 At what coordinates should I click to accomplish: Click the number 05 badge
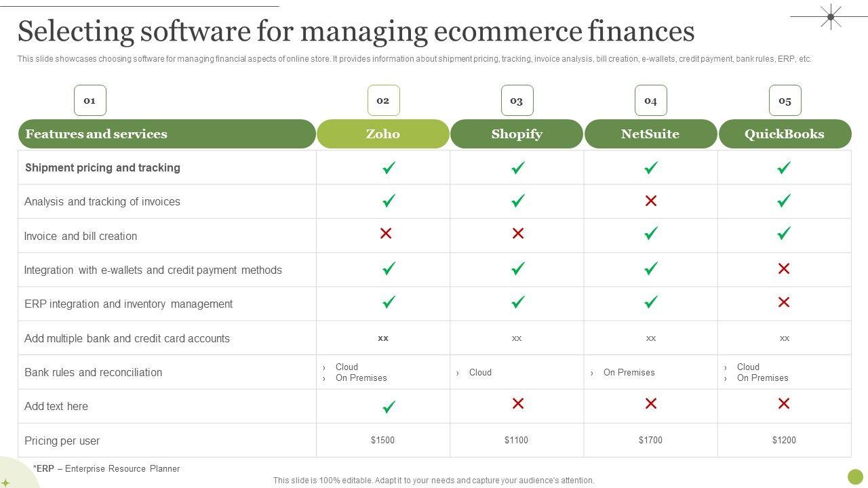(785, 100)
